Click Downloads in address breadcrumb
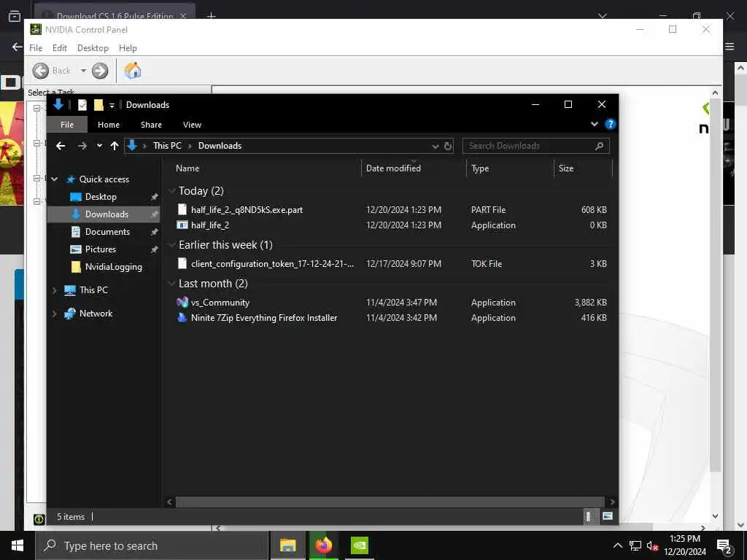747x560 pixels. pyautogui.click(x=220, y=146)
